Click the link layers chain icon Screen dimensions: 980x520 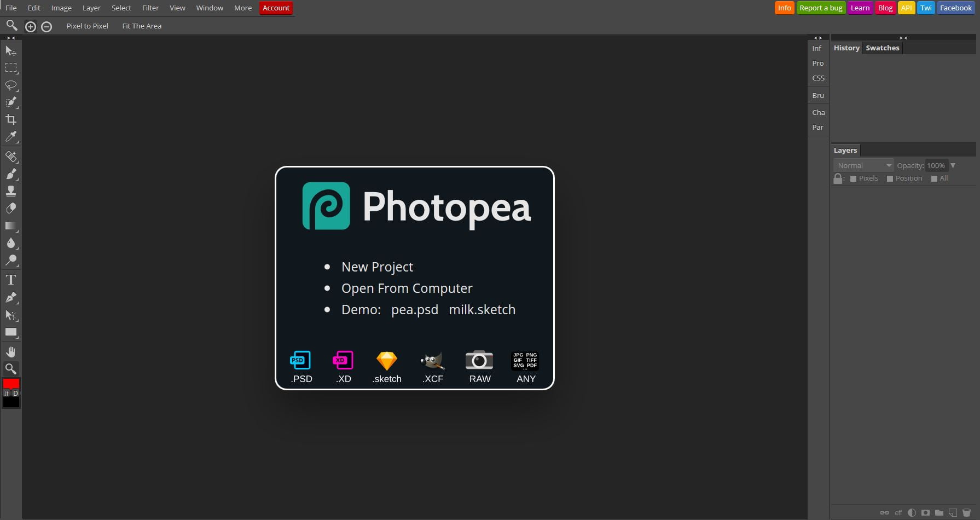[884, 513]
